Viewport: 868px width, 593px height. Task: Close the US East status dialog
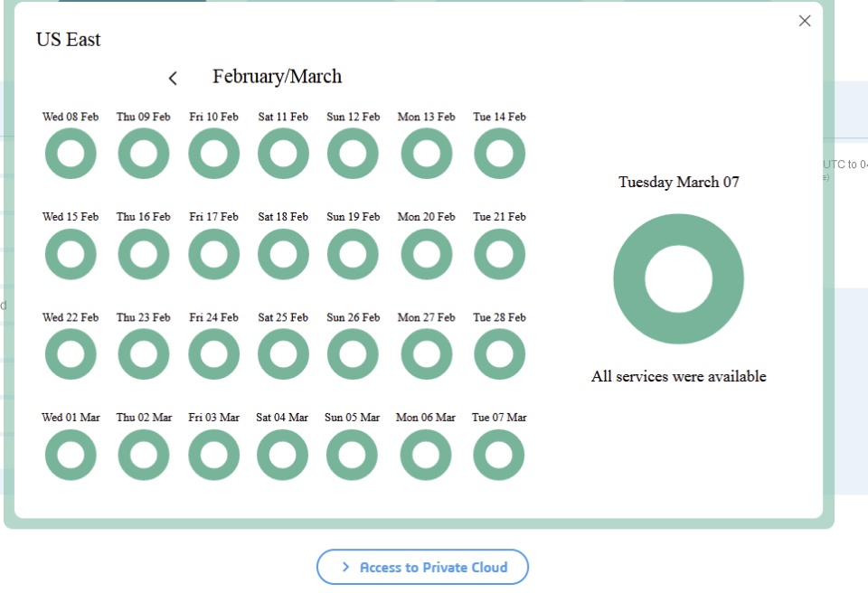click(805, 21)
